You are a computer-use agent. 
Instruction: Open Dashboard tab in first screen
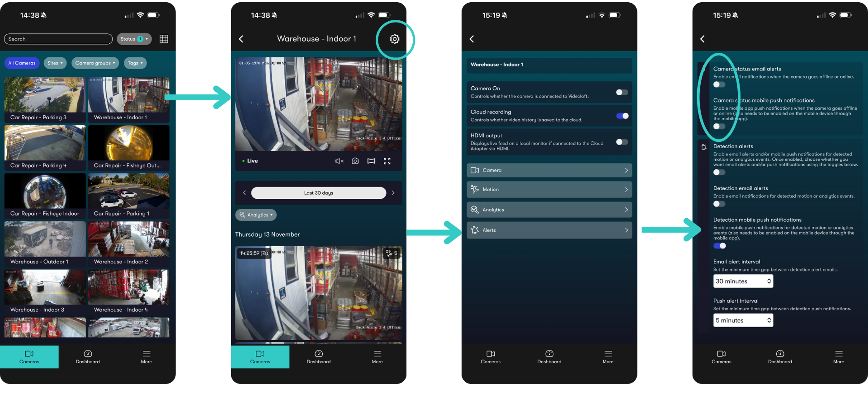[88, 357]
